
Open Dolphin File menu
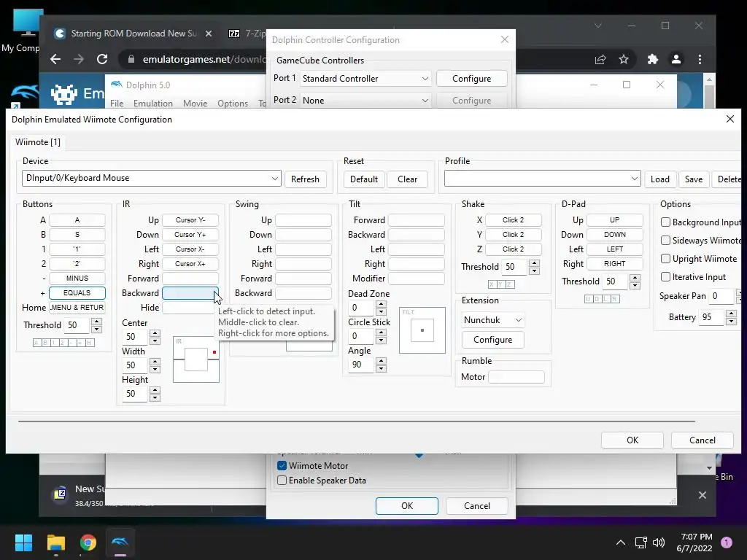pyautogui.click(x=117, y=104)
